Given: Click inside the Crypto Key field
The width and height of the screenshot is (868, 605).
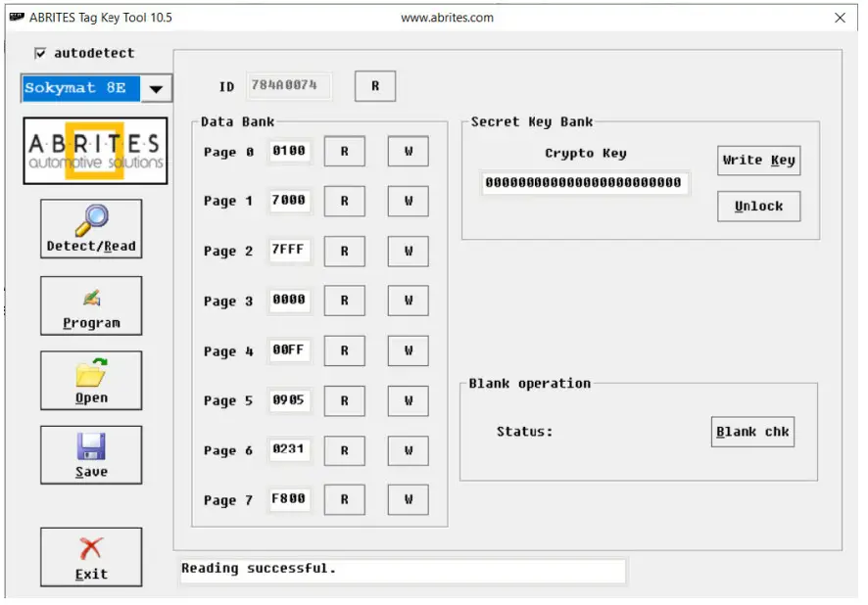Looking at the screenshot, I should click(x=584, y=182).
